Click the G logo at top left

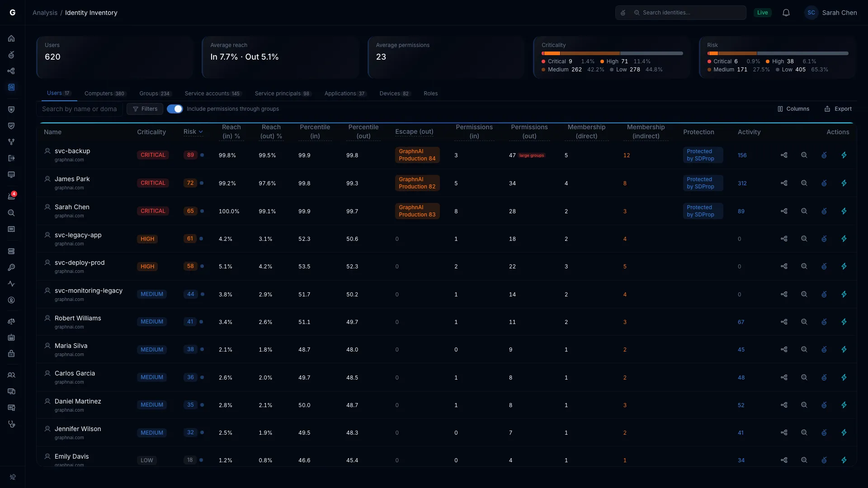[x=13, y=13]
